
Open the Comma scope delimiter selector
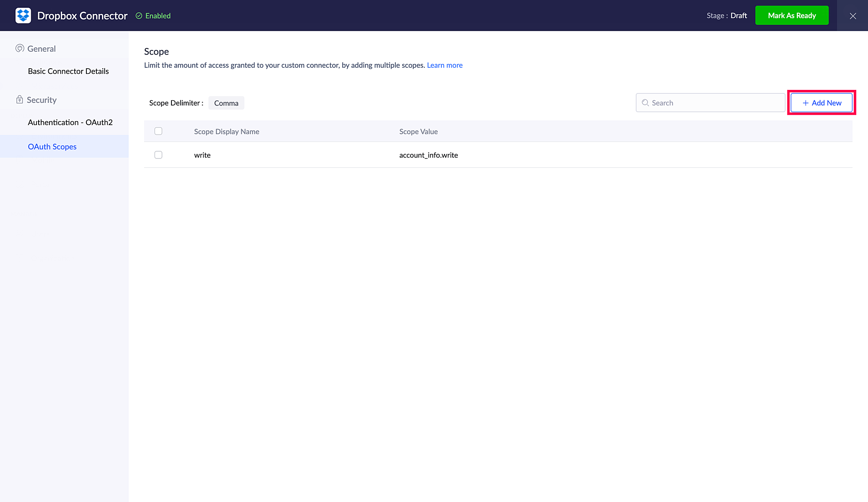click(x=226, y=103)
